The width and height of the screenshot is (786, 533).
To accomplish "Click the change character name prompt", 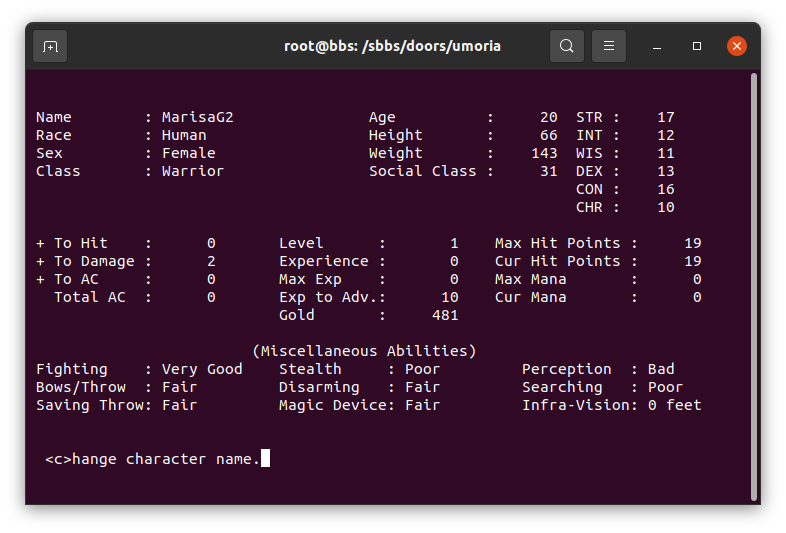I will coord(152,459).
